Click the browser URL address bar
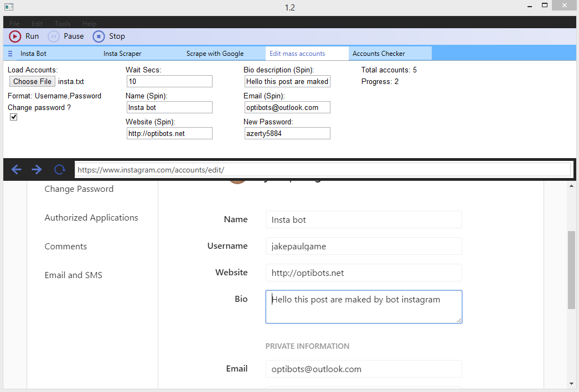This screenshot has height=392, width=579. click(x=323, y=170)
